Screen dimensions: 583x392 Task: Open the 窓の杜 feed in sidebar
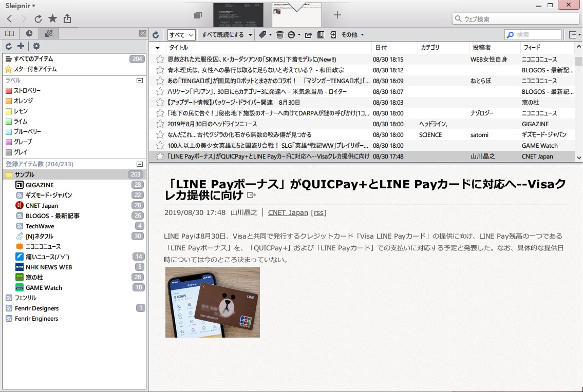[x=74, y=277]
